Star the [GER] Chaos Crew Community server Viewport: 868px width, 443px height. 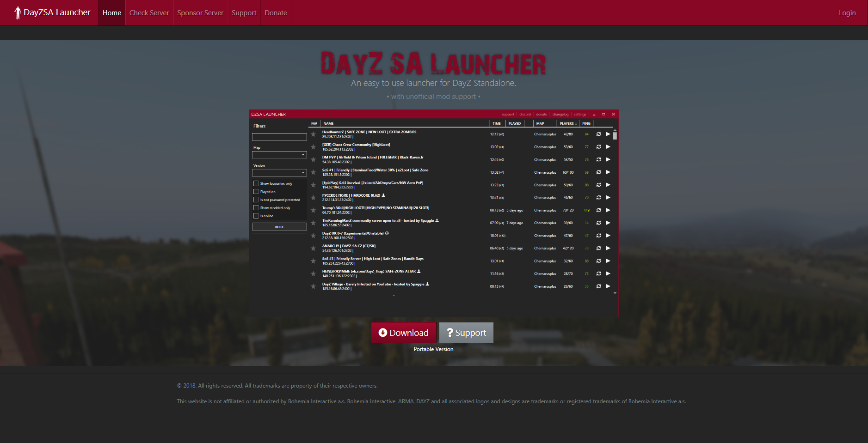[313, 147]
